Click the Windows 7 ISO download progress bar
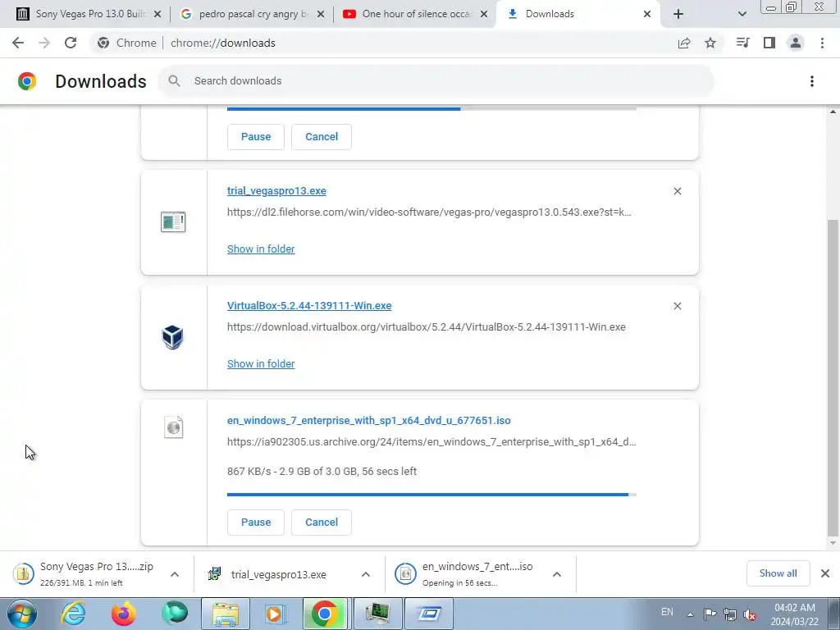Viewport: 840px width, 630px height. click(431, 495)
